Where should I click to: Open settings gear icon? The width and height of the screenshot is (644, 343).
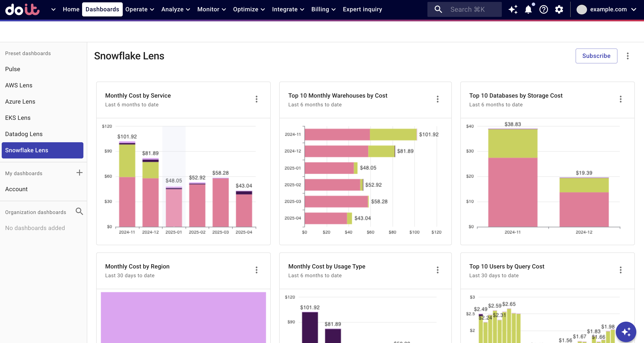[559, 9]
